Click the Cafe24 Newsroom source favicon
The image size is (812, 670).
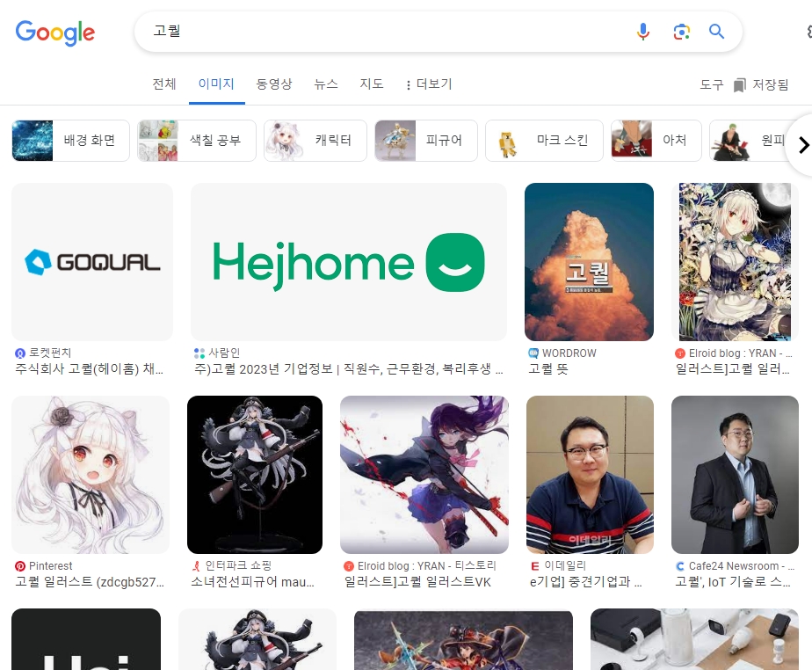[x=680, y=566]
